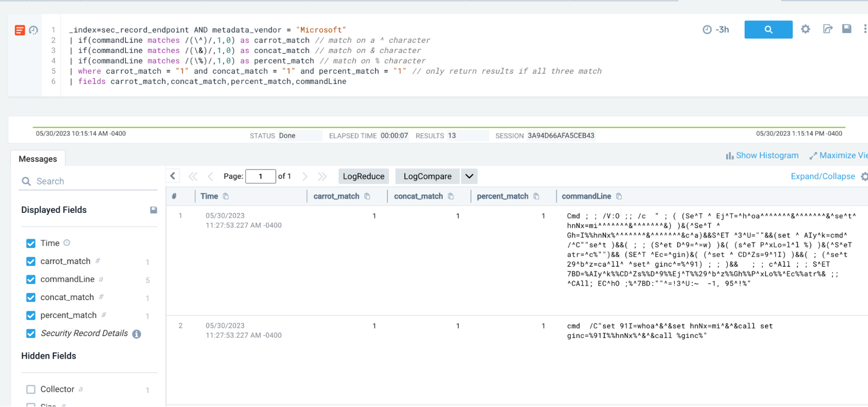
Task: Click the gear icon next to Expand/Collapse
Action: pyautogui.click(x=864, y=176)
